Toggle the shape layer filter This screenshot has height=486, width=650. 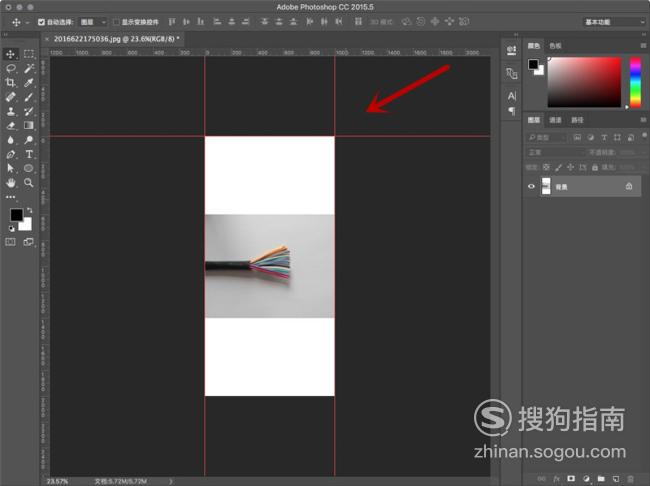pyautogui.click(x=617, y=137)
